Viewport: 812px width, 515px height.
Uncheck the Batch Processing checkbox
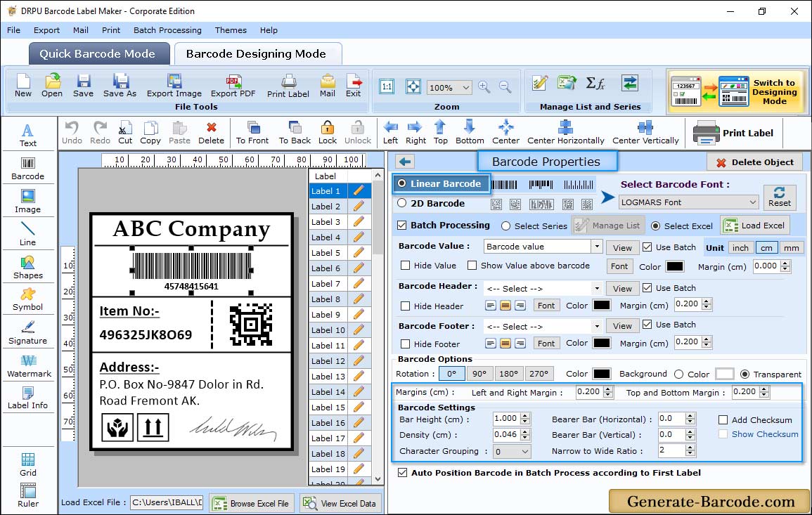[402, 225]
